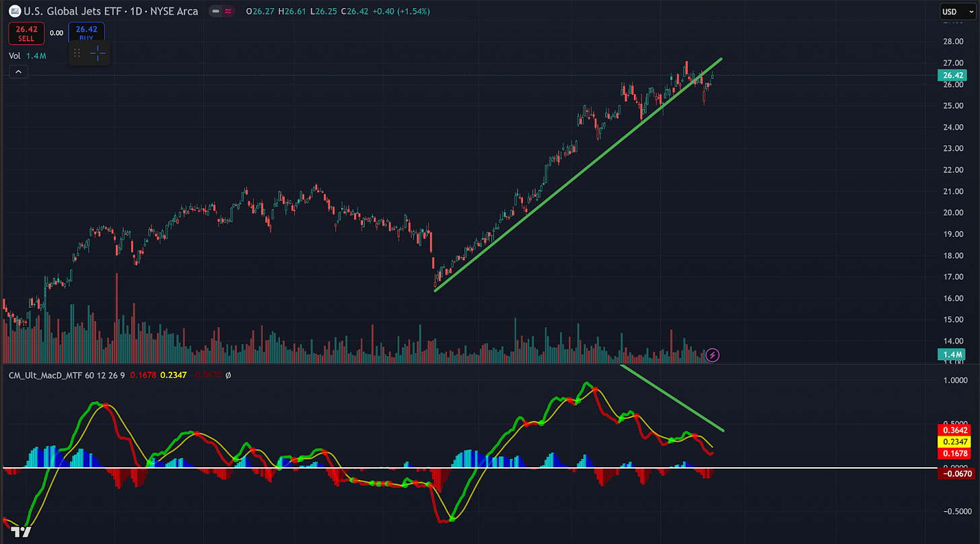Click the high value H26.61
Screen dimensions: 980x544
pyautogui.click(x=291, y=11)
